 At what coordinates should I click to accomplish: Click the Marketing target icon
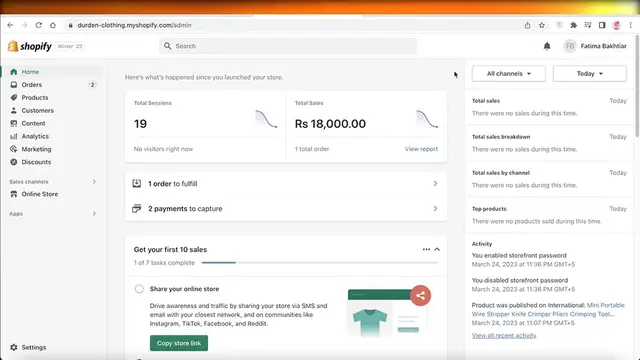(x=13, y=149)
